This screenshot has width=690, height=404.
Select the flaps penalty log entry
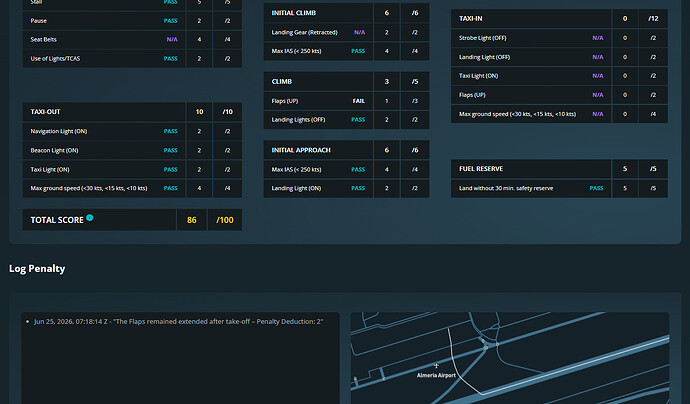pyautogui.click(x=179, y=322)
